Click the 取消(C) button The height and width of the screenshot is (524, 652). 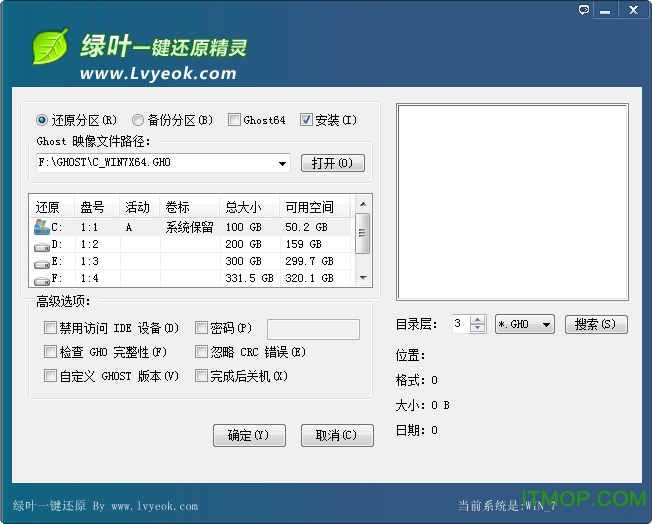coord(337,435)
